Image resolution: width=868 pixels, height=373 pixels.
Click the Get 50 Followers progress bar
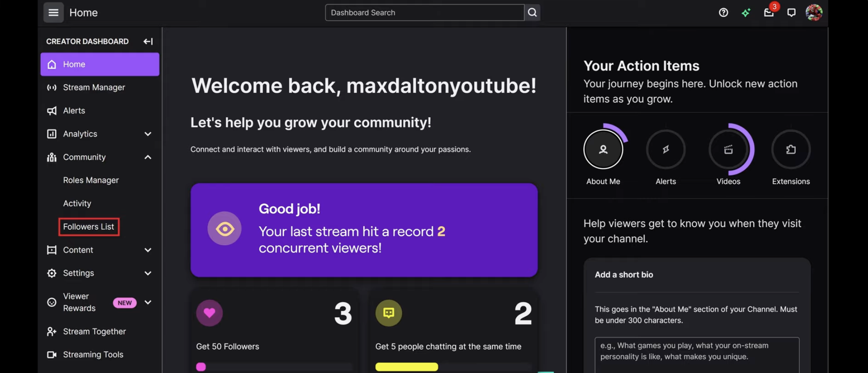point(275,367)
